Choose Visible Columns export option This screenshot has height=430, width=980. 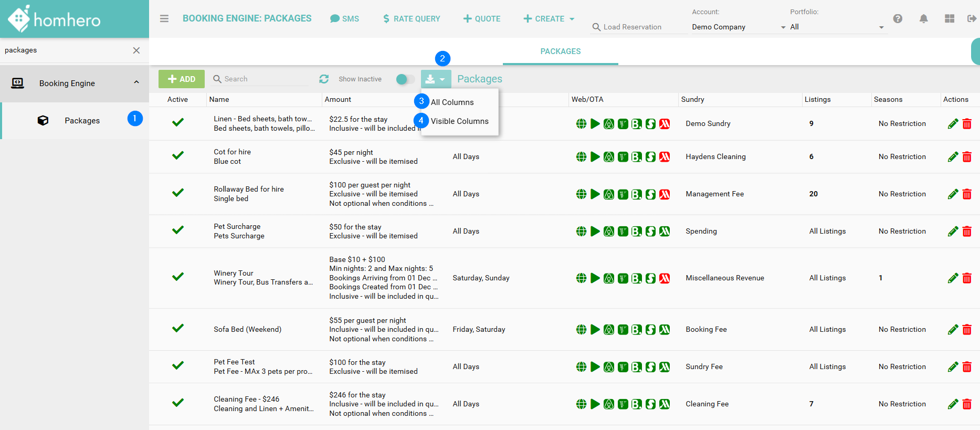pyautogui.click(x=459, y=121)
